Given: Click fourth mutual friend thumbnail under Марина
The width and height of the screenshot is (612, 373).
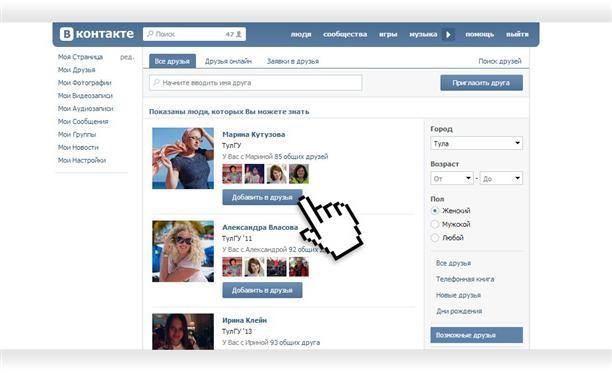Looking at the screenshot, I should (x=299, y=174).
